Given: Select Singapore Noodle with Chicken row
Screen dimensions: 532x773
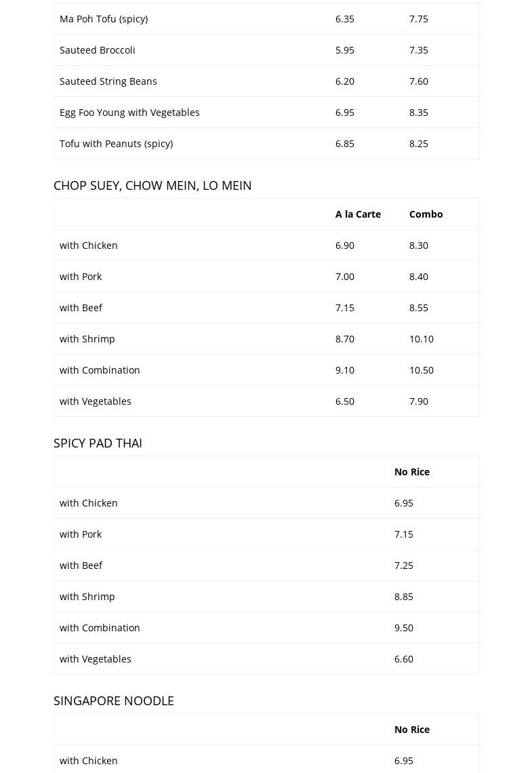Looking at the screenshot, I should coord(89,761).
